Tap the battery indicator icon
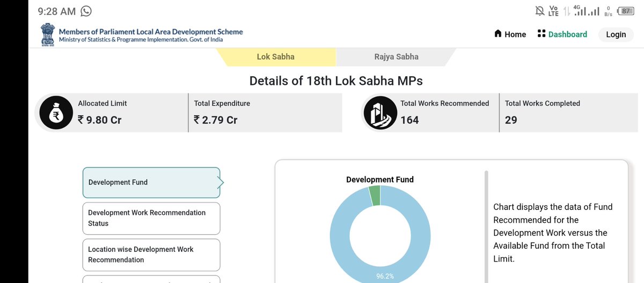This screenshot has height=283, width=644. tap(625, 11)
